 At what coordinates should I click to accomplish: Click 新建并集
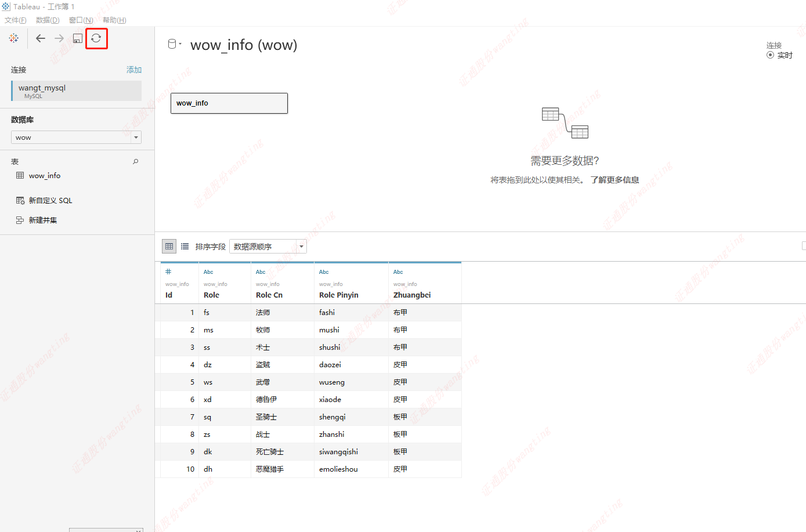pos(43,220)
